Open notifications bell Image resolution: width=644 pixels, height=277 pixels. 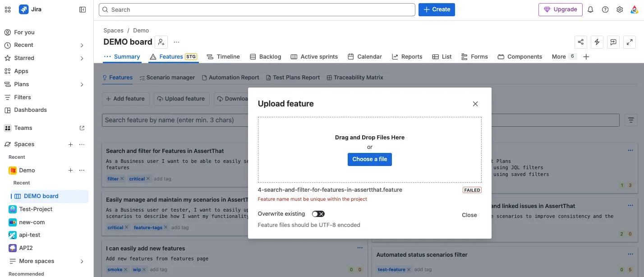click(x=591, y=9)
